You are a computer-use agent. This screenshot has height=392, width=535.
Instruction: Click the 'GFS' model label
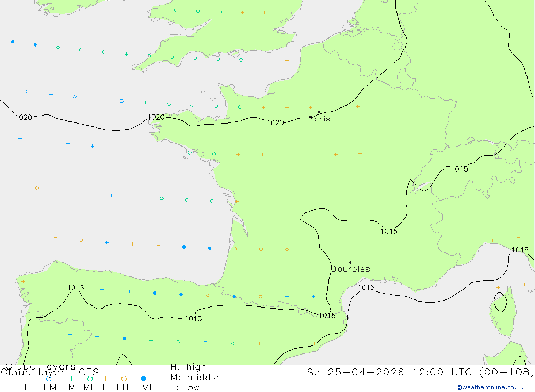coord(89,372)
